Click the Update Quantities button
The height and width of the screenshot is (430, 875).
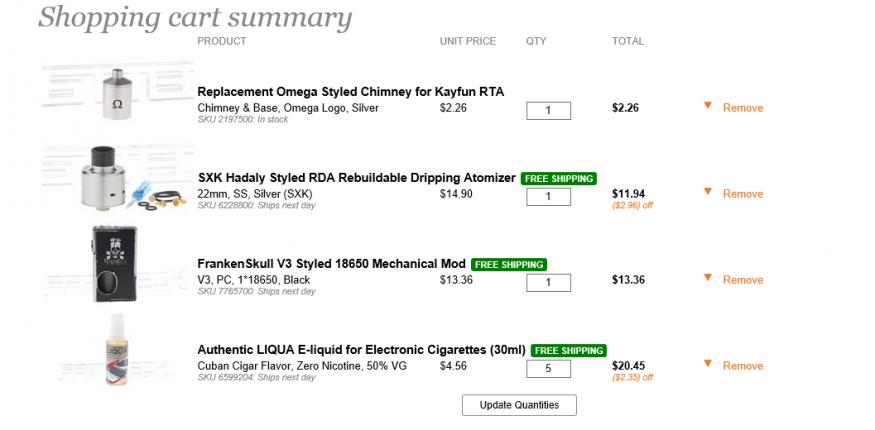click(519, 405)
